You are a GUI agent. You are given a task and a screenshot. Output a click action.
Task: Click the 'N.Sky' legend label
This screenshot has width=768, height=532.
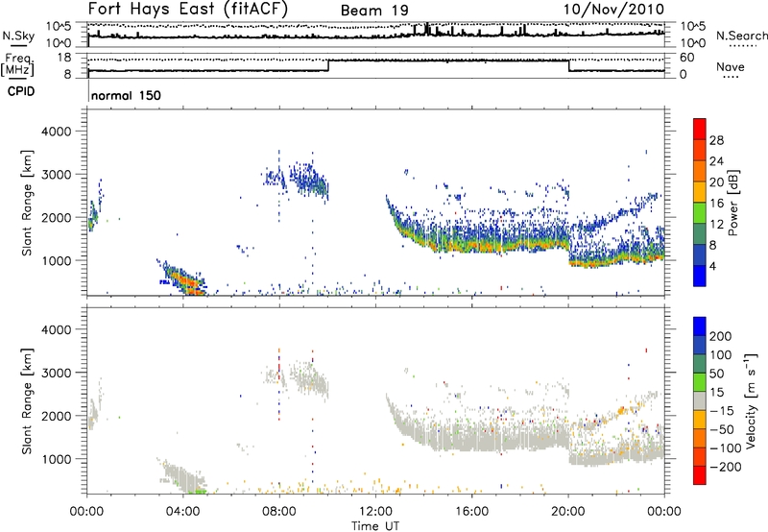[x=18, y=36]
